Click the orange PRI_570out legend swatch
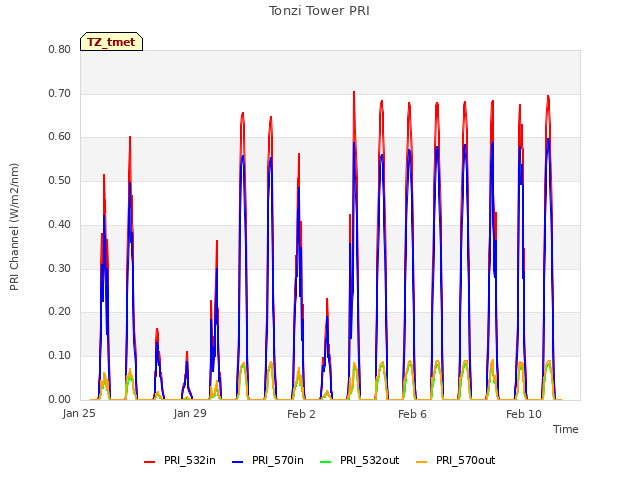The height and width of the screenshot is (480, 640). pyautogui.click(x=421, y=462)
